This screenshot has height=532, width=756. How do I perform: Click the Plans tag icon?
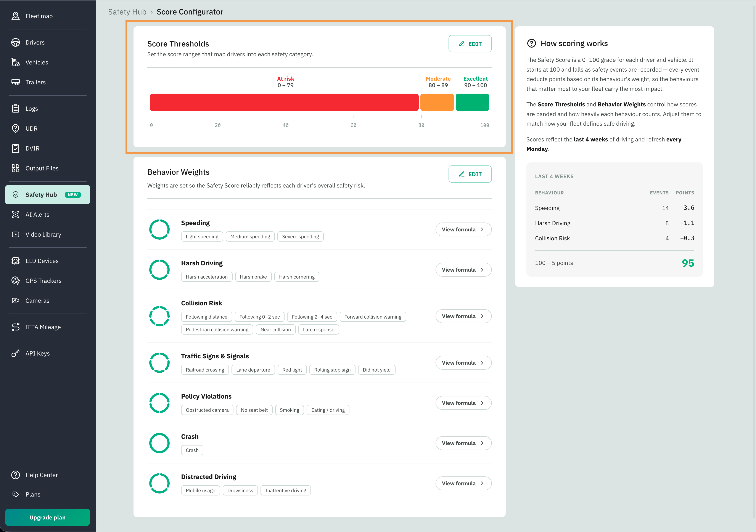(x=16, y=494)
